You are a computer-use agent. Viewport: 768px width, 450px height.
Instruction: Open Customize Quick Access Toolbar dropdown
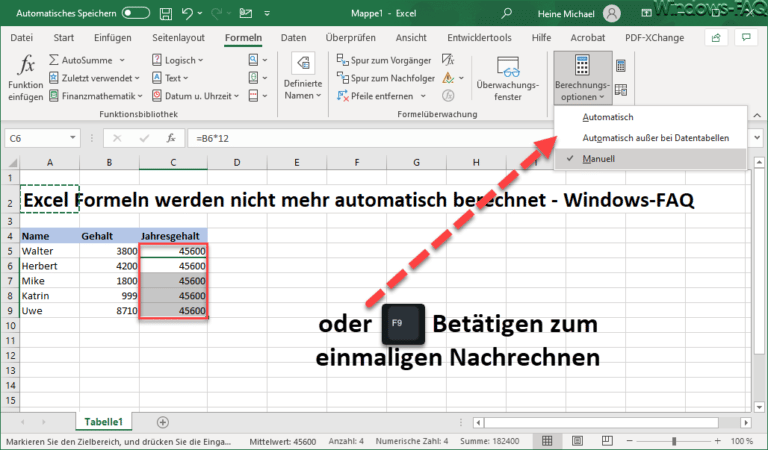[x=267, y=14]
